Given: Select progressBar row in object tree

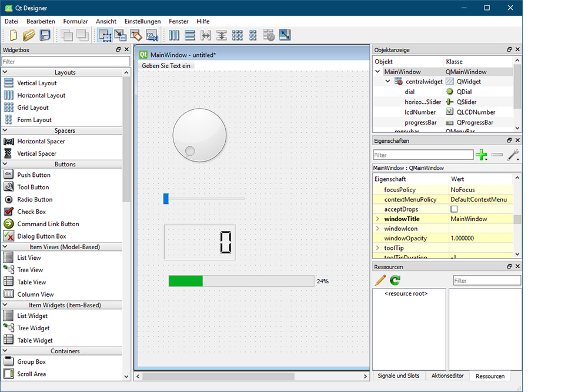Looking at the screenshot, I should click(x=443, y=122).
